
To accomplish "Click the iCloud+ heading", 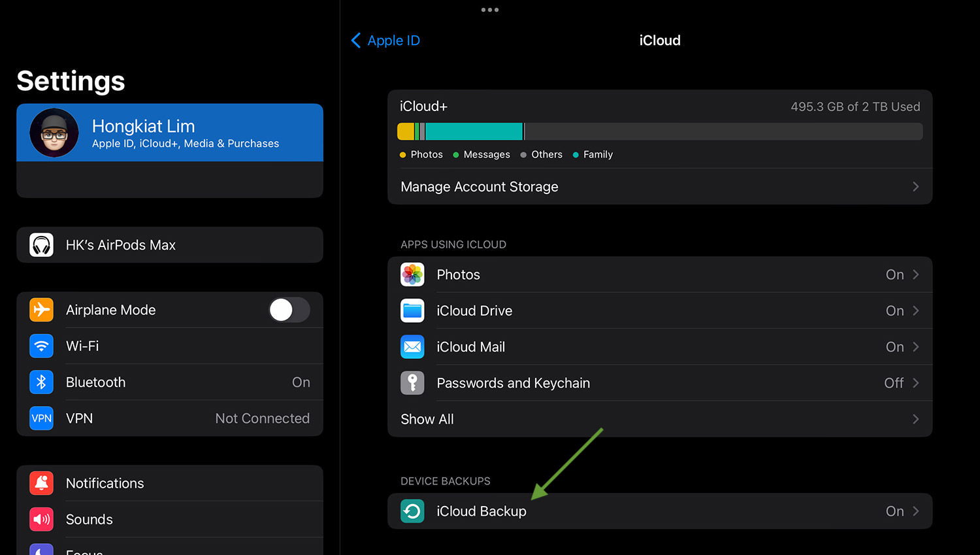I will (423, 107).
